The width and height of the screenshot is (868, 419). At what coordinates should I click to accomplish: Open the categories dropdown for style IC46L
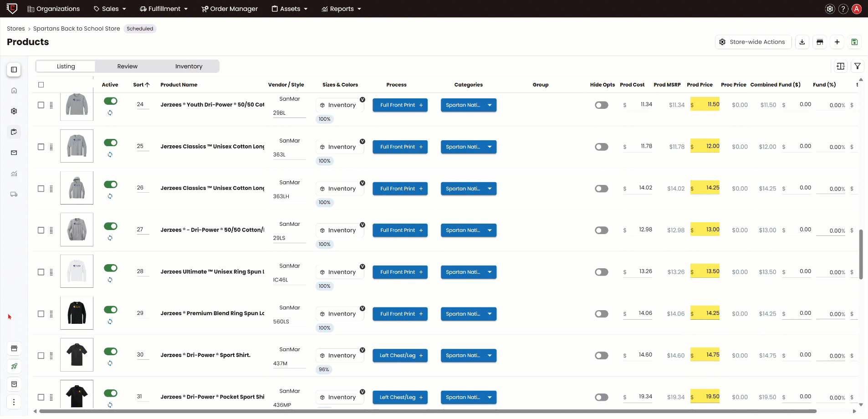[x=469, y=272]
